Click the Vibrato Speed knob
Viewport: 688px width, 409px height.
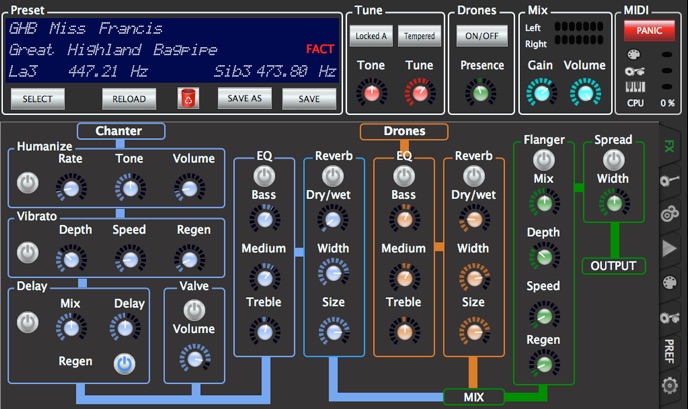click(130, 259)
